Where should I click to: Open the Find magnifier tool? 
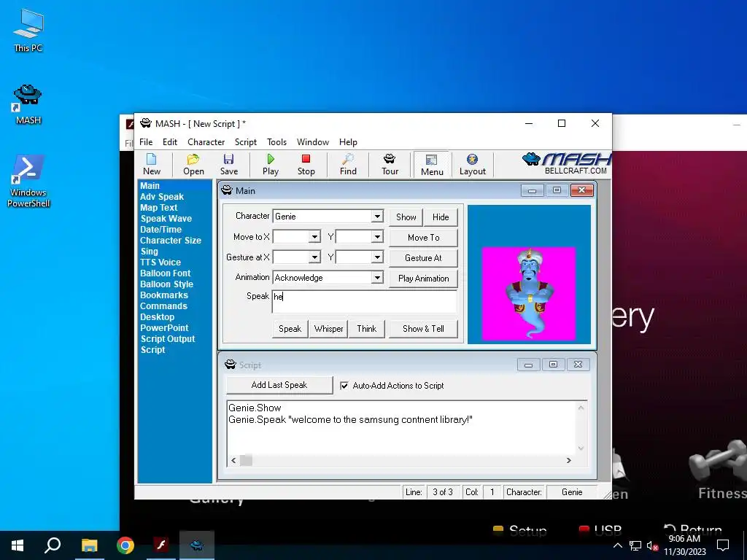coord(348,164)
